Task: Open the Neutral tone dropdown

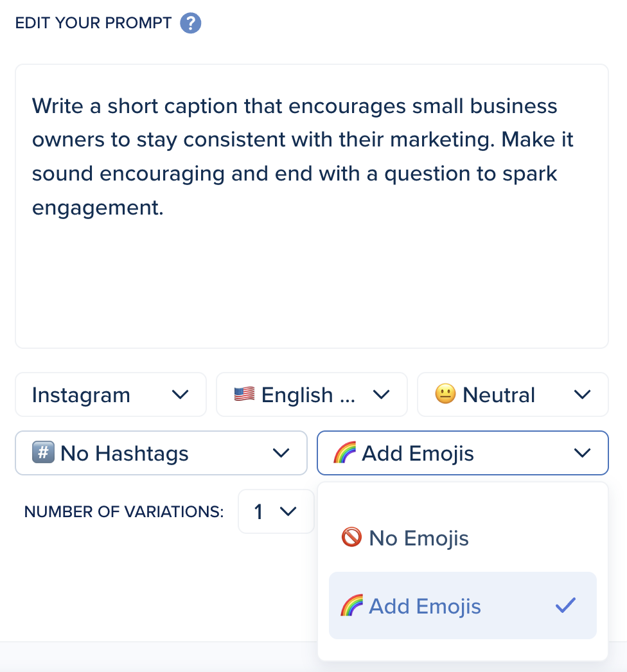Action: [513, 394]
